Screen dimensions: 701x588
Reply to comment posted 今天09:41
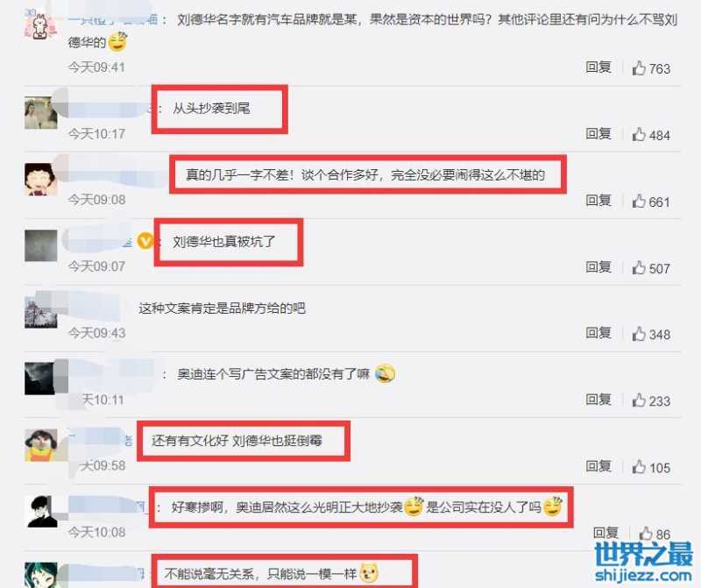pos(598,67)
